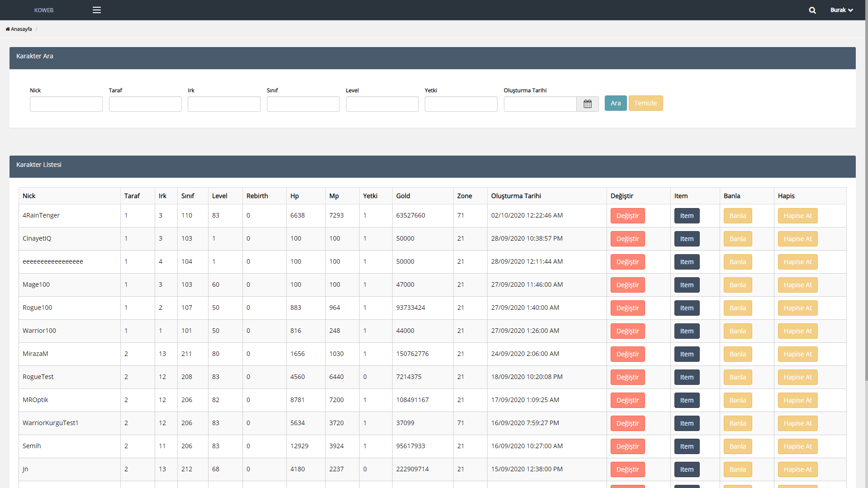Click Hapise At for Jn

click(797, 469)
